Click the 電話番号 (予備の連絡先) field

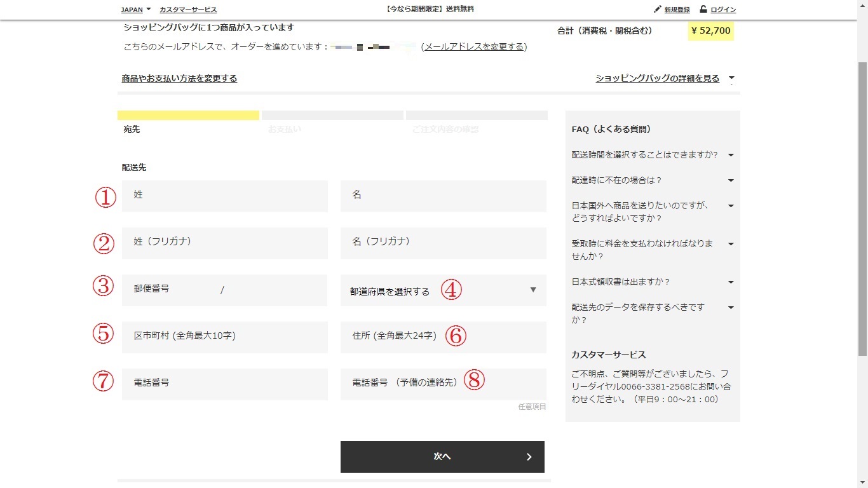[443, 384]
